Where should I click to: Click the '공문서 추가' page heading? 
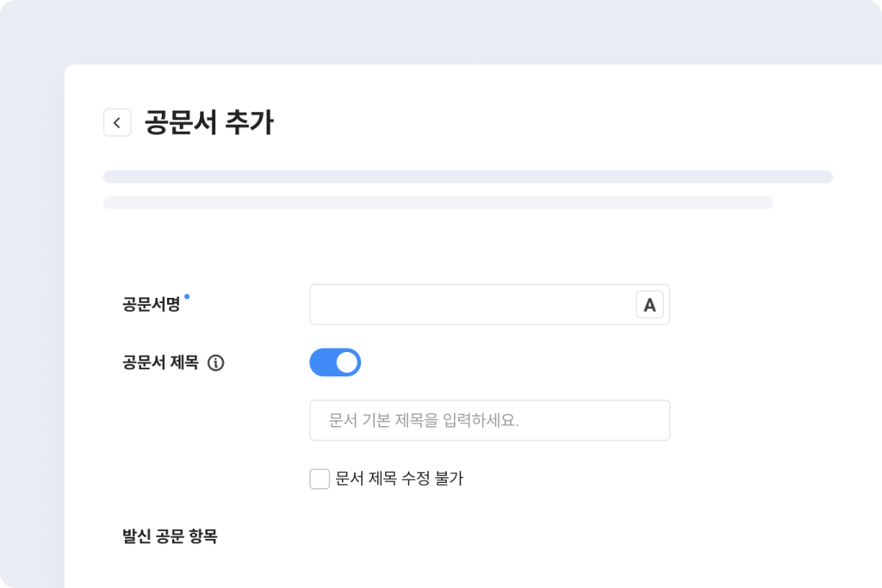click(x=208, y=122)
